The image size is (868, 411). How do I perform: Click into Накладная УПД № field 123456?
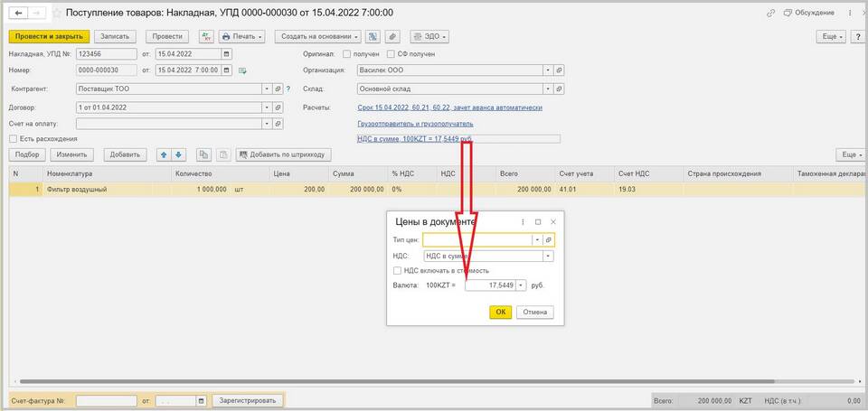tap(107, 54)
